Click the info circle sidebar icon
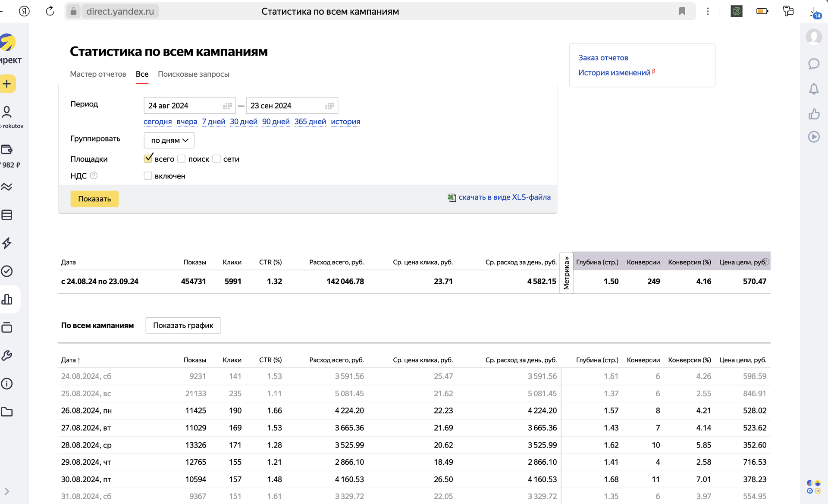 click(7, 383)
